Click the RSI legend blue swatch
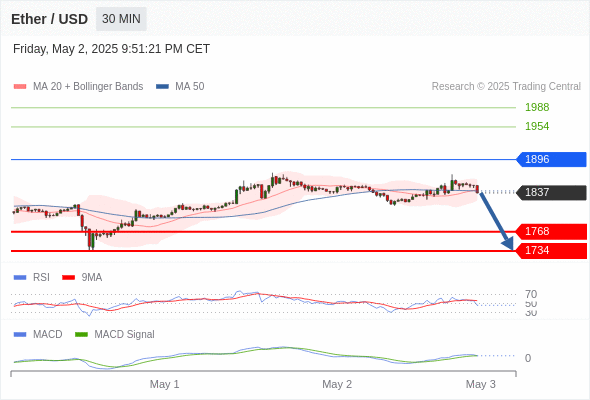590x400 pixels. [20, 278]
